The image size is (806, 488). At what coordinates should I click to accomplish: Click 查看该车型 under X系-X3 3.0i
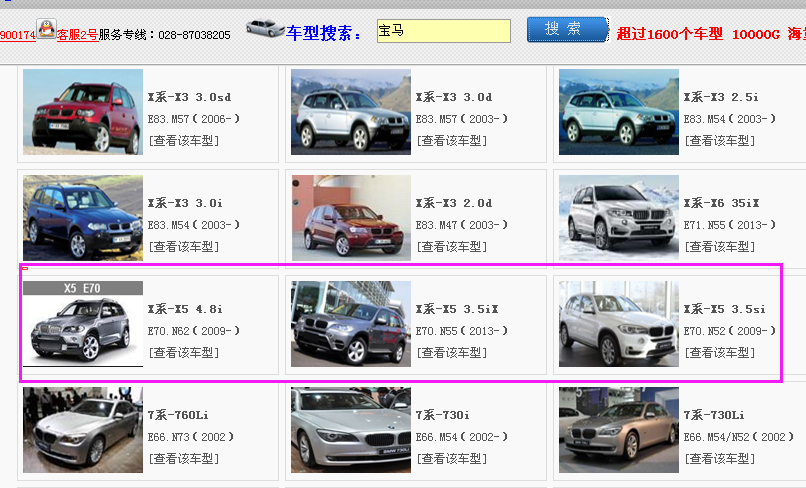[x=184, y=247]
